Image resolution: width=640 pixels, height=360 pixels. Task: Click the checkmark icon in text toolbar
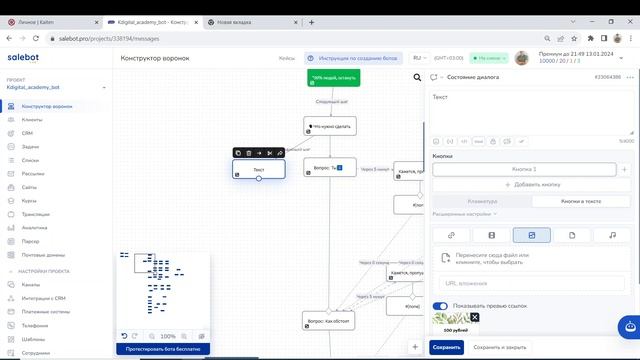521,141
